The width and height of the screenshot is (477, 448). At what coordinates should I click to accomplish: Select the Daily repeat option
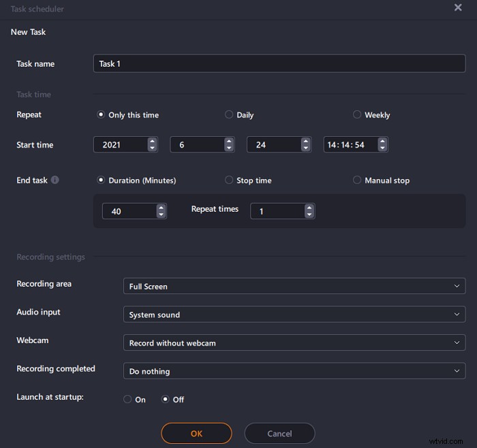pos(229,115)
